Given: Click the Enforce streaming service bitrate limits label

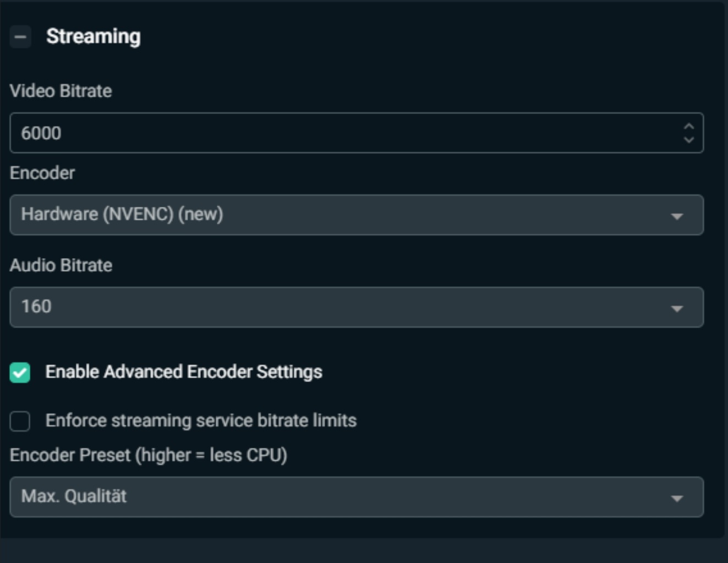Looking at the screenshot, I should click(x=201, y=420).
